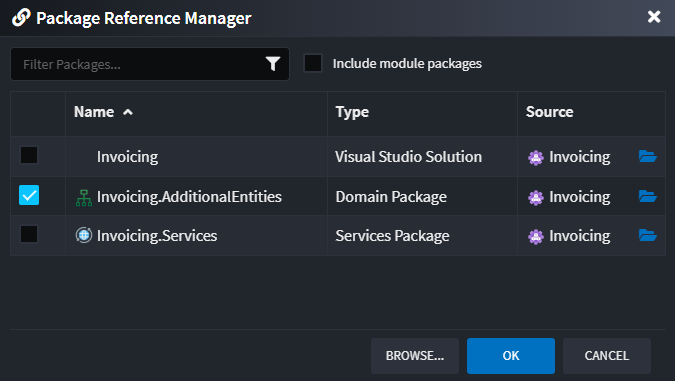
Task: Click the filter funnel icon
Action: tap(273, 64)
